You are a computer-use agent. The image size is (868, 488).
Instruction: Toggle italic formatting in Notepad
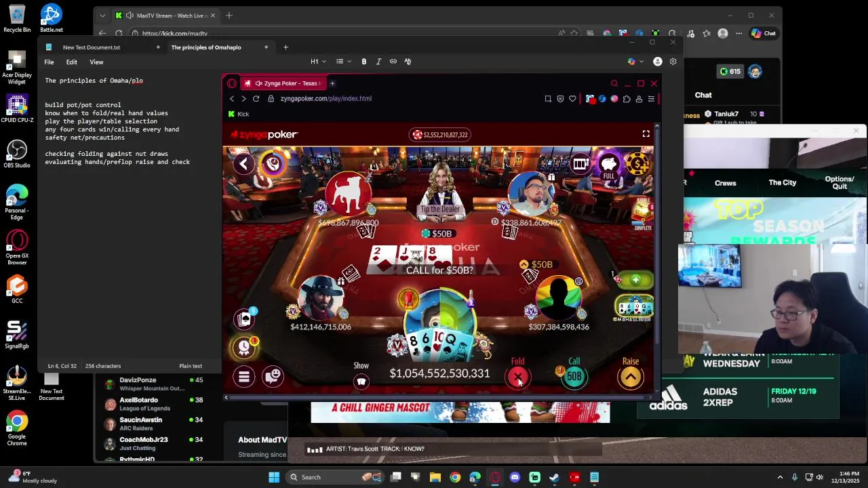(378, 62)
